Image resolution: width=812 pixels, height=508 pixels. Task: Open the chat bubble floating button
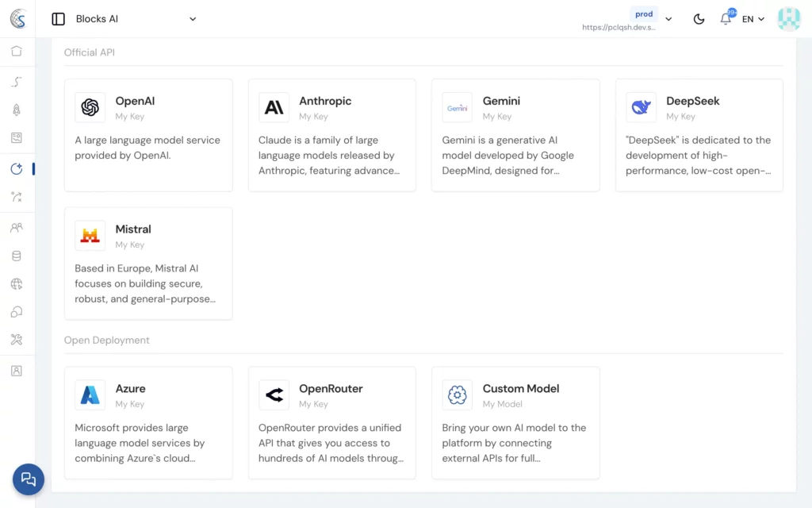[x=29, y=479]
